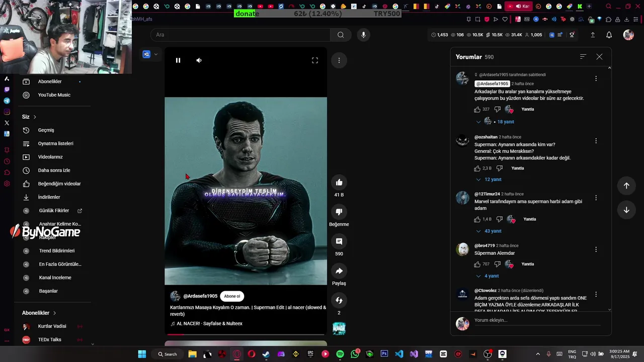The width and height of the screenshot is (644, 362).
Task: Dislike the bro4719 comment
Action: [x=498, y=264]
